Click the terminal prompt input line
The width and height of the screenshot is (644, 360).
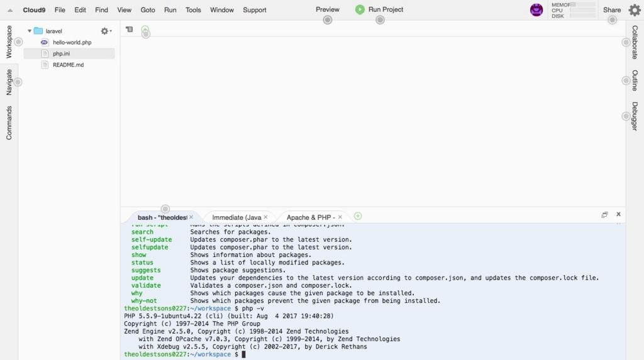click(185, 354)
